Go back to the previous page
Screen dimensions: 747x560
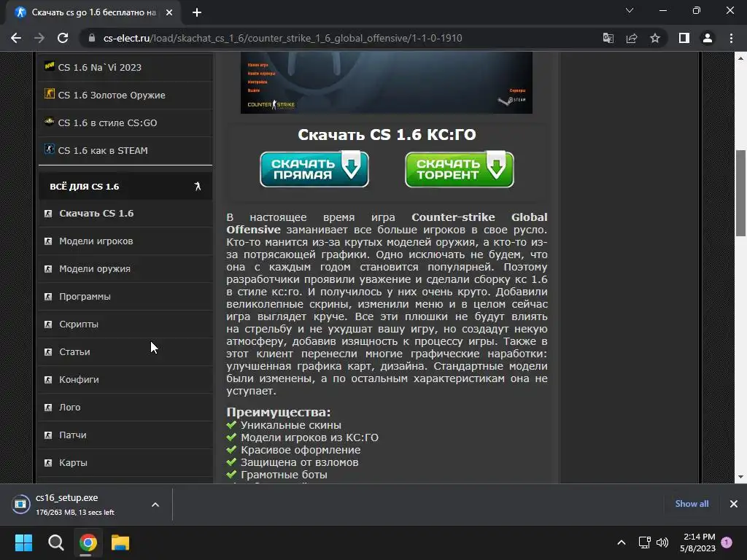point(16,38)
